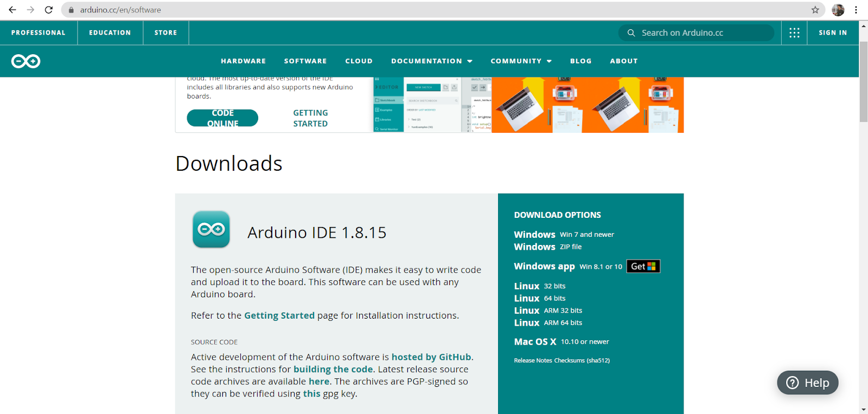The width and height of the screenshot is (868, 414).
Task: Click the page vertical scrollbar thumb
Action: [x=864, y=81]
